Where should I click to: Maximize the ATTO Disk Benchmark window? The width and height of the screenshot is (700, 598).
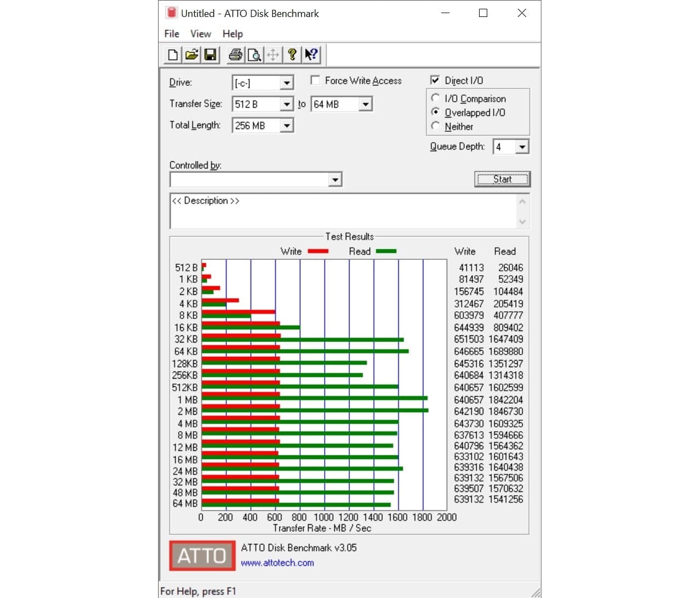point(483,13)
